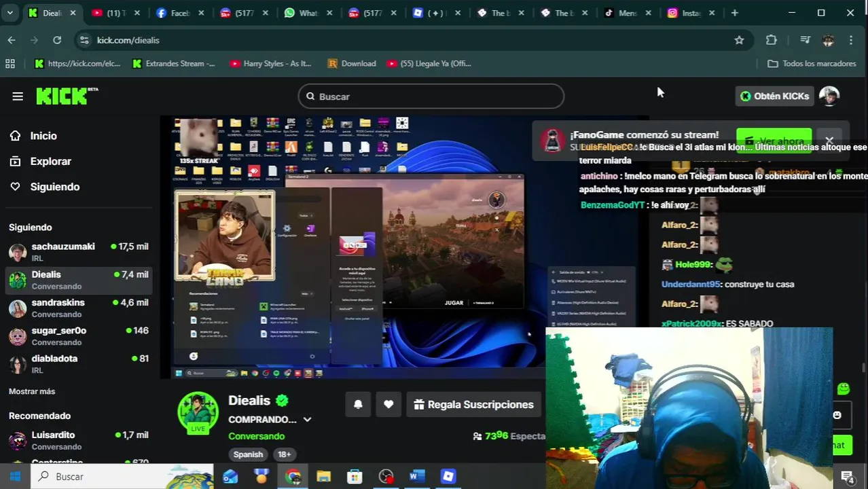
Task: Open the emoji picker in chat
Action: [837, 415]
